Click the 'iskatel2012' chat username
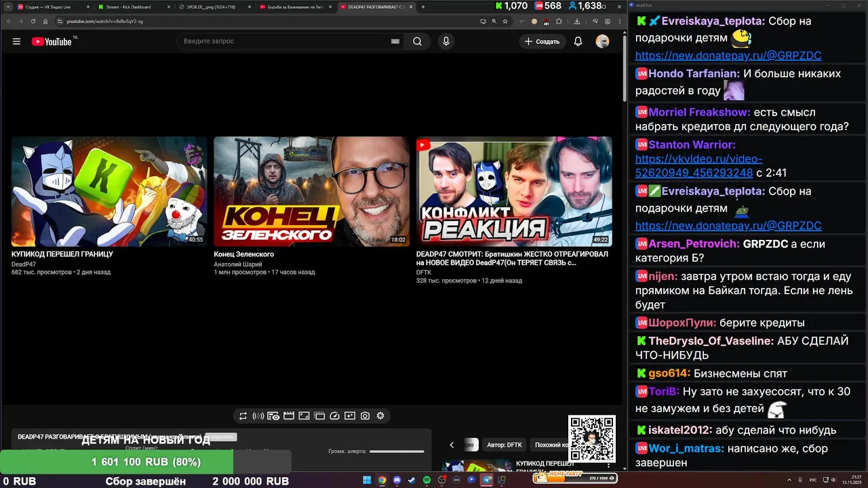This screenshot has width=868, height=488. [x=680, y=430]
